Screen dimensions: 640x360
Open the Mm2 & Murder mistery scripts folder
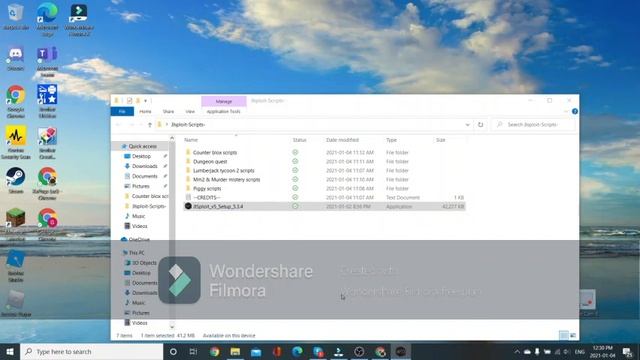226,180
